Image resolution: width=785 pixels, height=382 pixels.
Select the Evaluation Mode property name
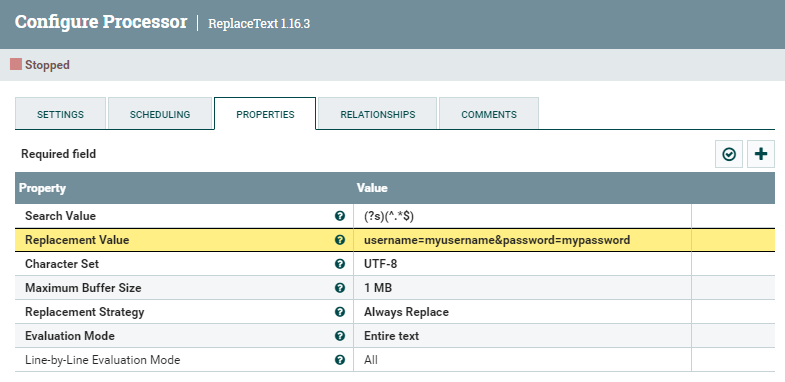point(70,336)
